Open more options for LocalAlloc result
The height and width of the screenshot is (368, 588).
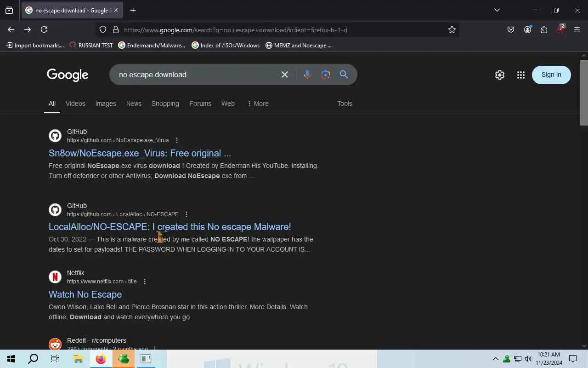[x=187, y=214]
